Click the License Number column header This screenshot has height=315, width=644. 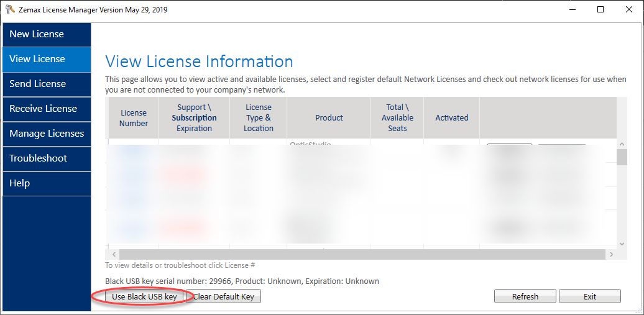tap(134, 118)
